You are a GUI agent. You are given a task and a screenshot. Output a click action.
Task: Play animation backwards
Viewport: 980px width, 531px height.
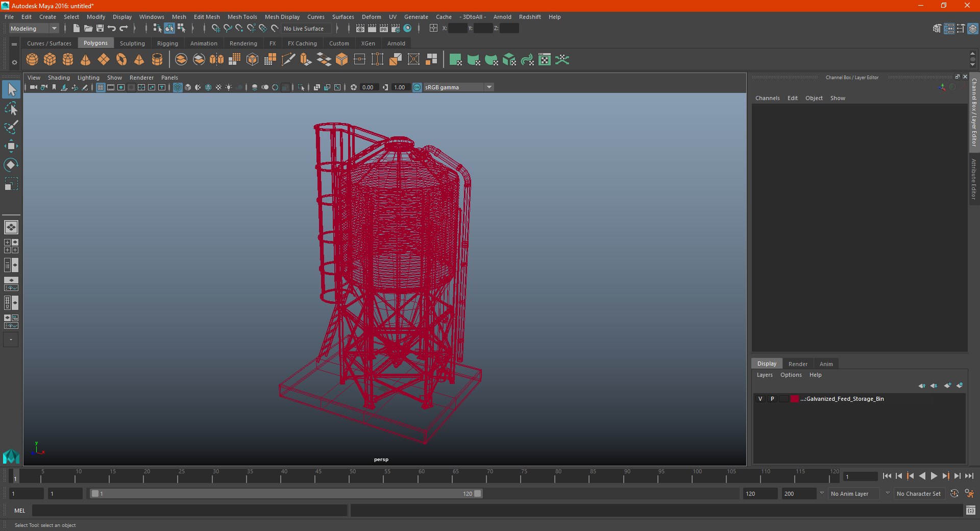coord(922,476)
